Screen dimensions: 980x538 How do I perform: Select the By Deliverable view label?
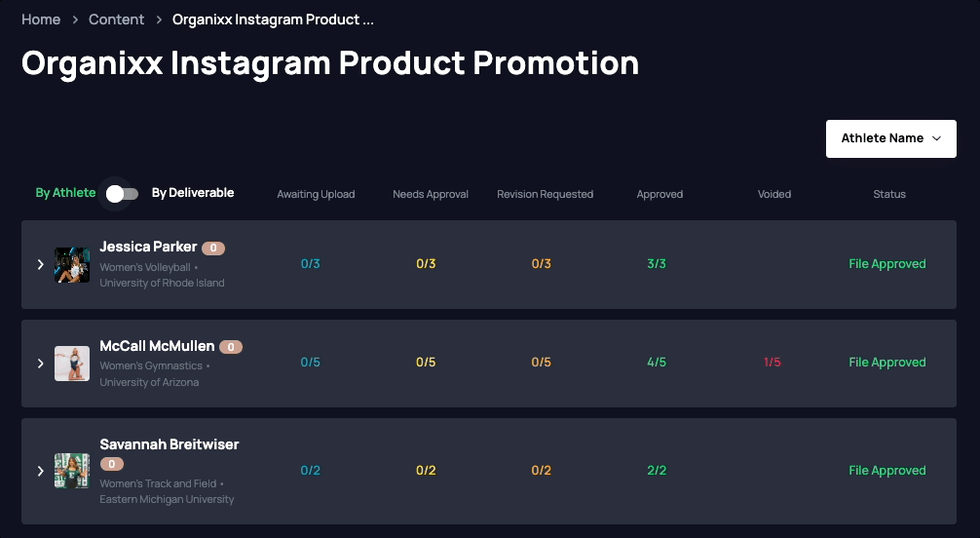point(193,193)
